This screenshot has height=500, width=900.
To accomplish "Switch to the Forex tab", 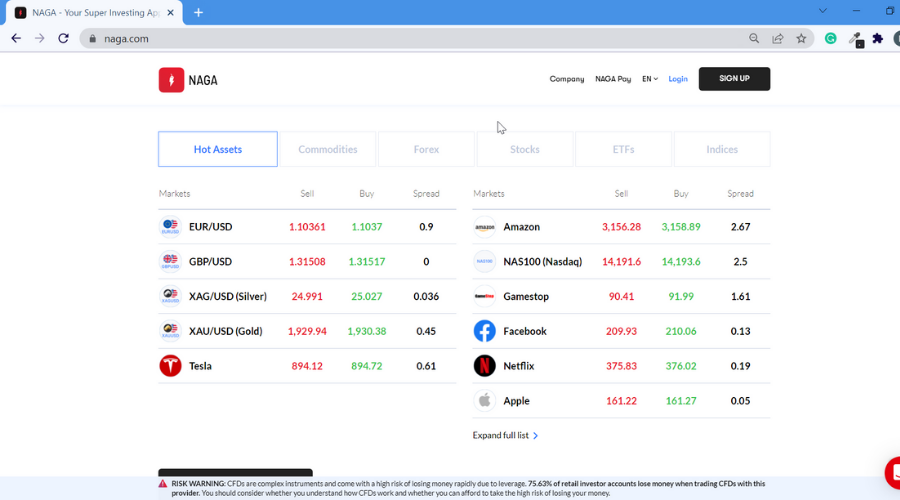I will pos(426,149).
